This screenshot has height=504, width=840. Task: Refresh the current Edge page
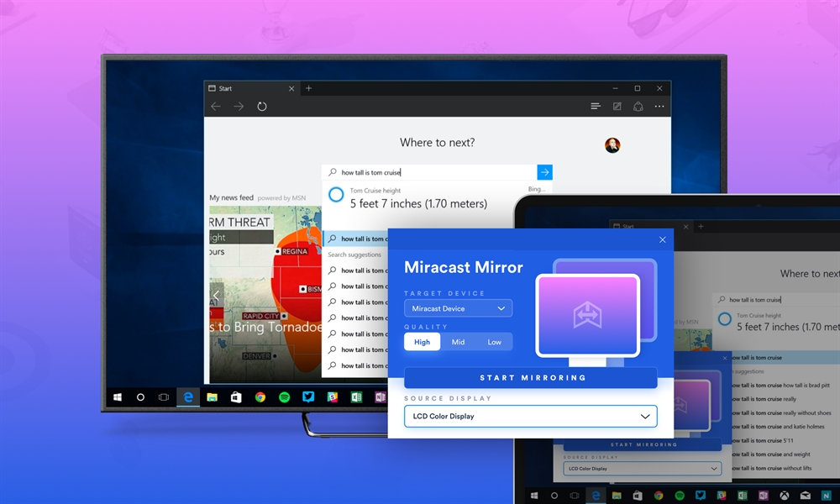[x=261, y=106]
